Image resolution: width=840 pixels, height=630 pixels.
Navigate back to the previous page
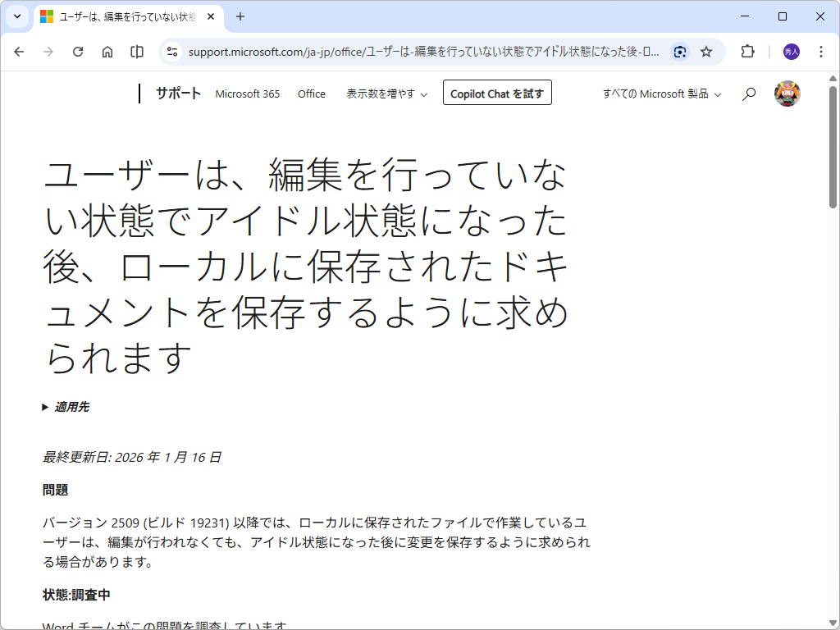click(19, 52)
